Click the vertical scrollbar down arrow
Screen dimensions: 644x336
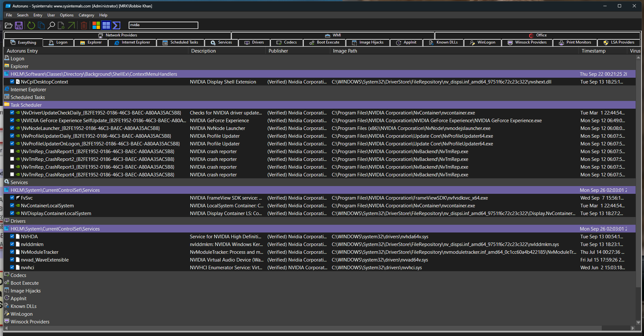coord(639,322)
